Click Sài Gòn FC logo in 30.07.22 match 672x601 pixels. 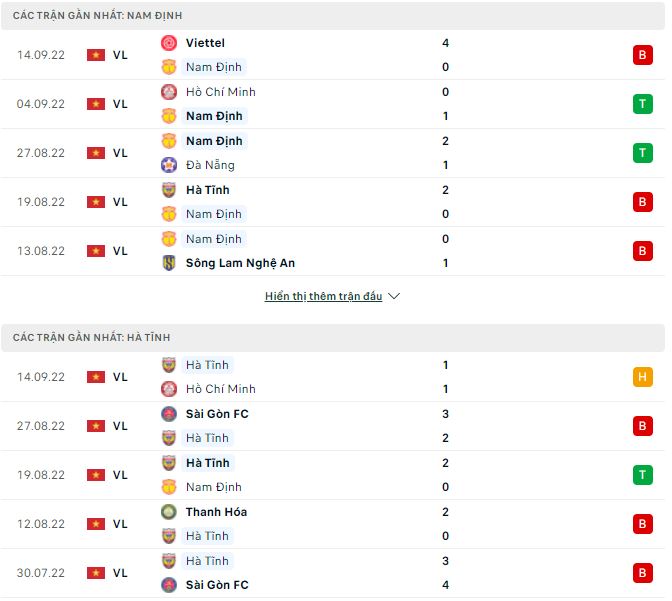click(169, 585)
